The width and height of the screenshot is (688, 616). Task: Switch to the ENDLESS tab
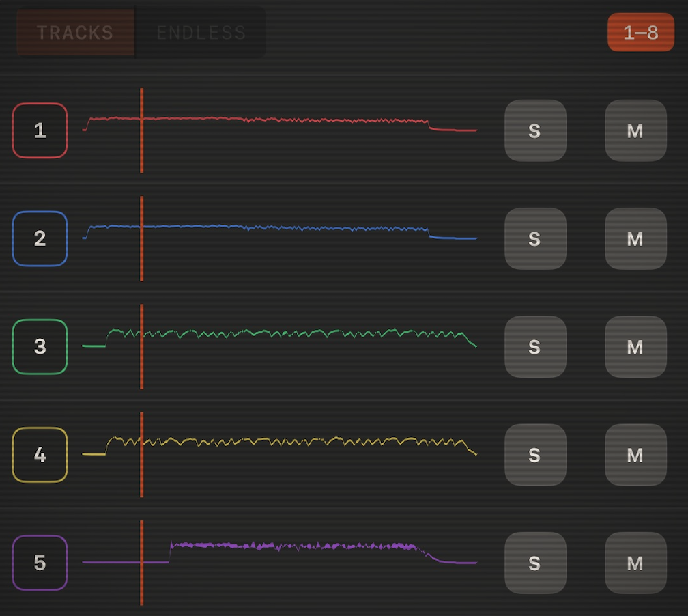[x=201, y=33]
